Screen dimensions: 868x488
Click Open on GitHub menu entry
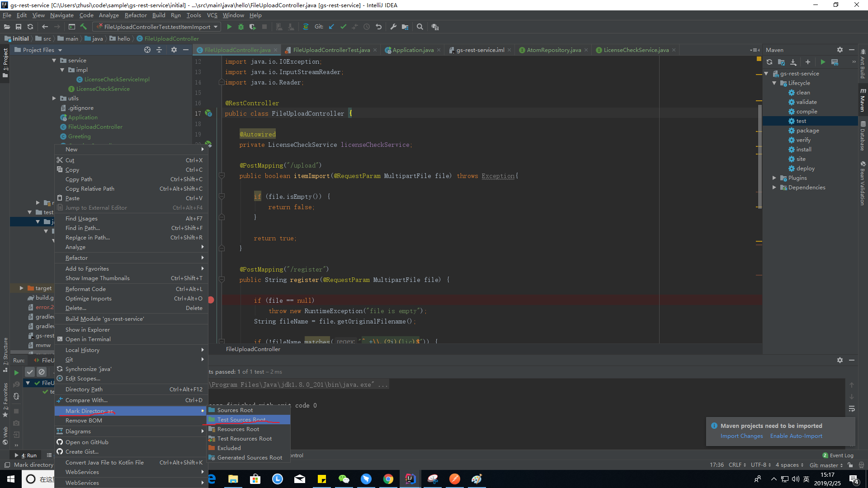(x=131, y=442)
